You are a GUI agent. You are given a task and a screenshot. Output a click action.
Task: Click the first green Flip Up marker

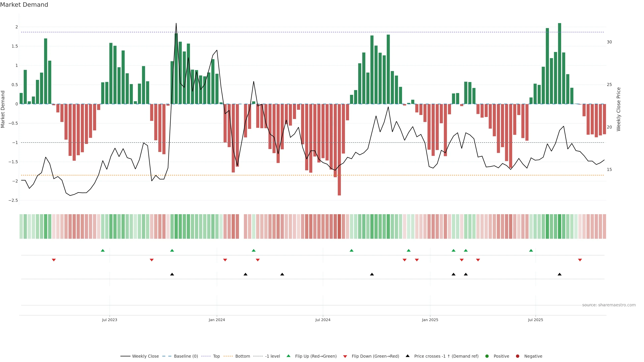coord(102,250)
